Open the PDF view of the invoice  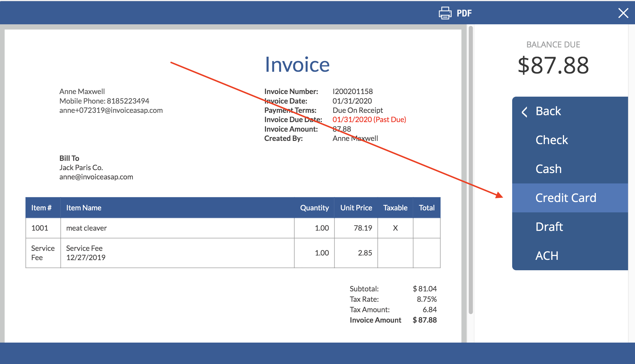(464, 13)
